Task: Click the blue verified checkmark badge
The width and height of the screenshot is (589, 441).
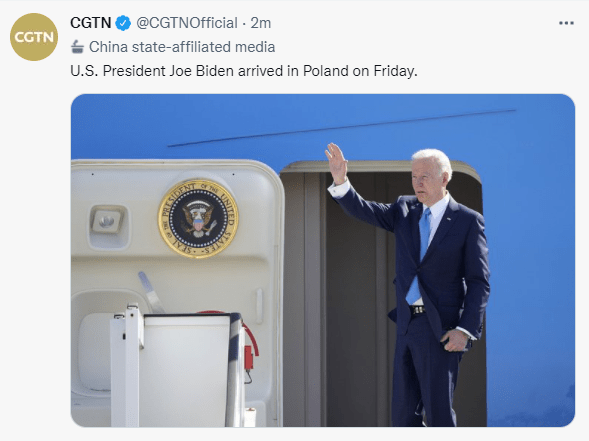Action: (123, 23)
